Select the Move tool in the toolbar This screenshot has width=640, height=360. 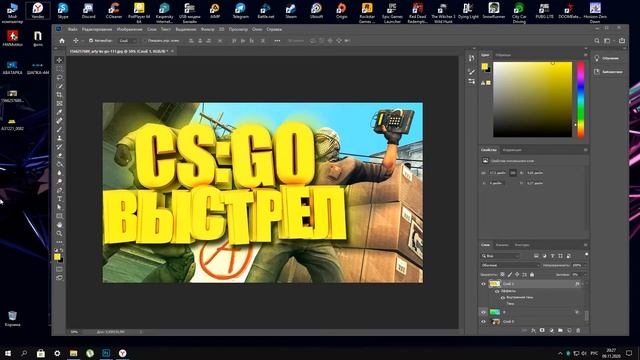[x=59, y=60]
